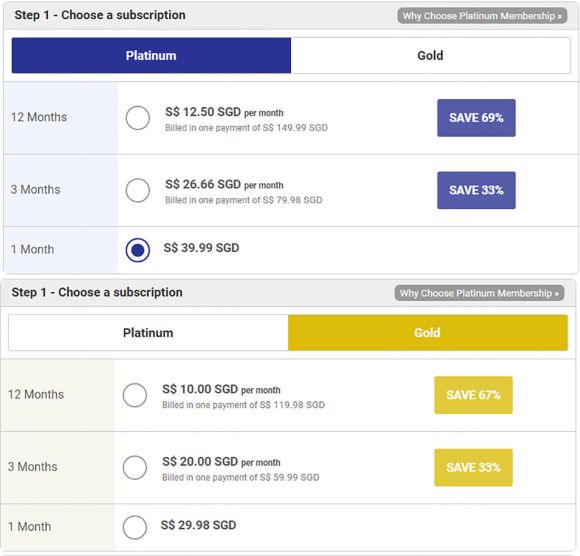Select the Gold 3 Months radio button
Screen dimensions: 580x556
tap(135, 468)
